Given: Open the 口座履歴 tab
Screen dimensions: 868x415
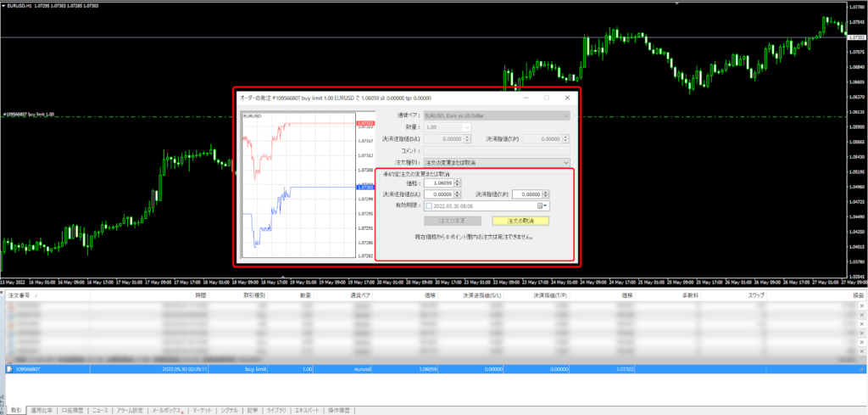Looking at the screenshot, I should pos(73,411).
